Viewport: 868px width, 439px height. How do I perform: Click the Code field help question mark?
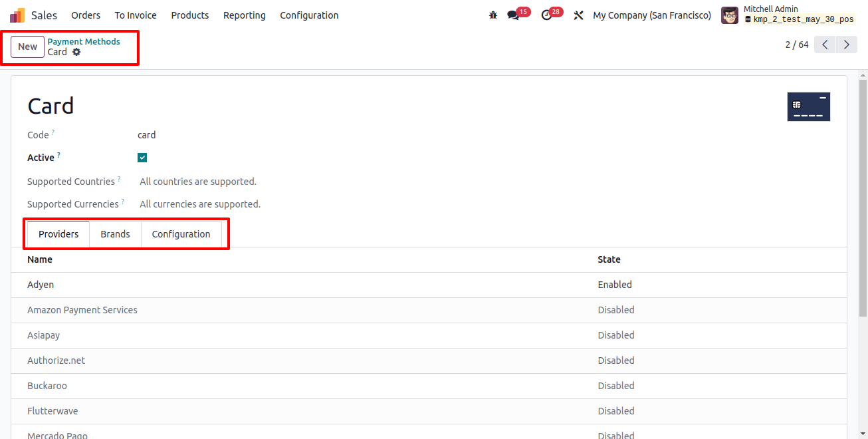53,132
